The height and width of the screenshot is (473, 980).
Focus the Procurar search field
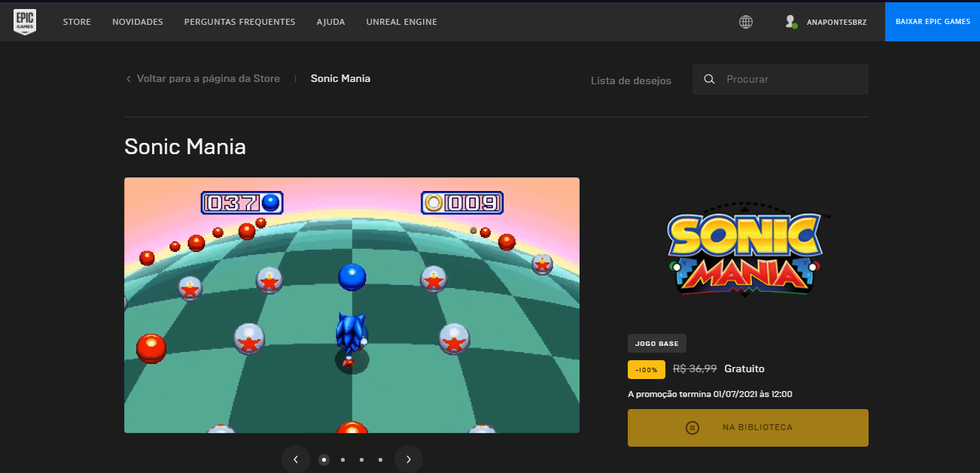[781, 79]
